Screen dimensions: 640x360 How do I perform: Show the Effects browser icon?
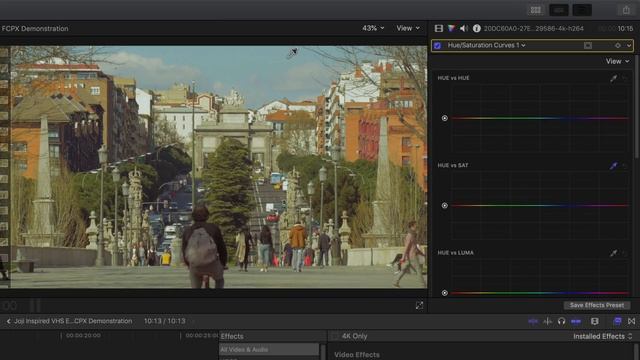pos(618,322)
